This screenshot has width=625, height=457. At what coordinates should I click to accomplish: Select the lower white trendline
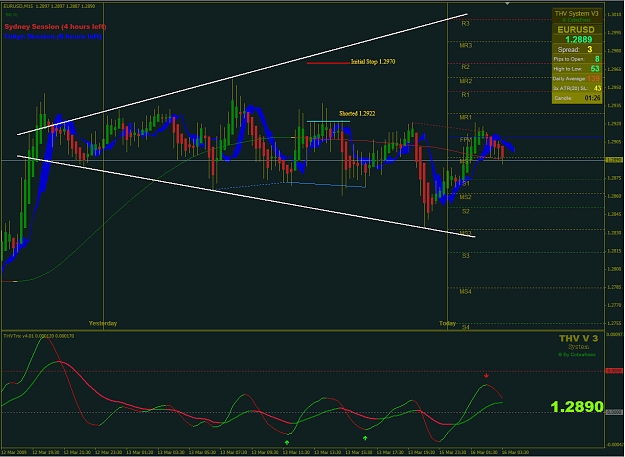(246, 196)
